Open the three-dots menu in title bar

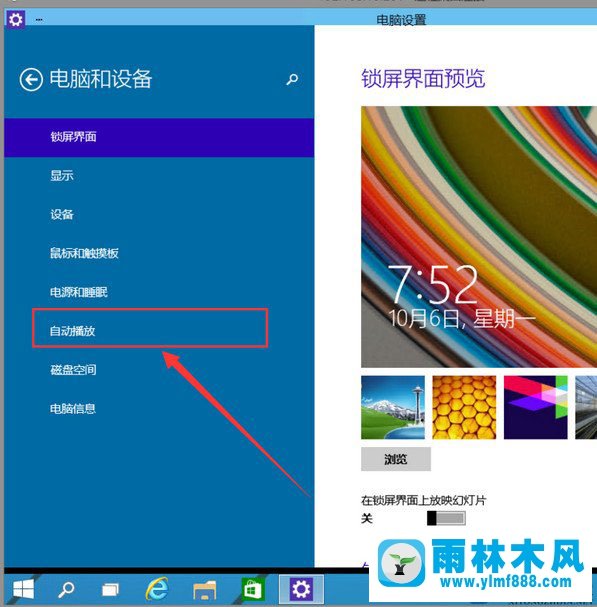tap(39, 19)
